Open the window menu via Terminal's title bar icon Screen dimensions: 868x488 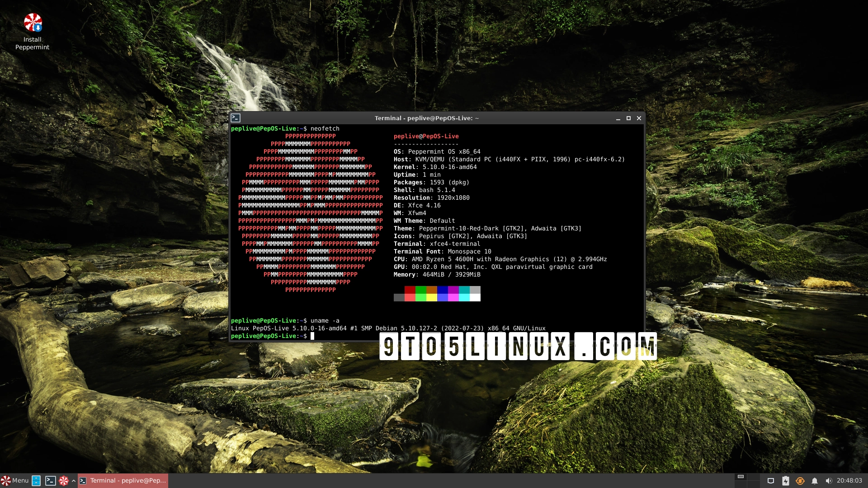coord(236,117)
